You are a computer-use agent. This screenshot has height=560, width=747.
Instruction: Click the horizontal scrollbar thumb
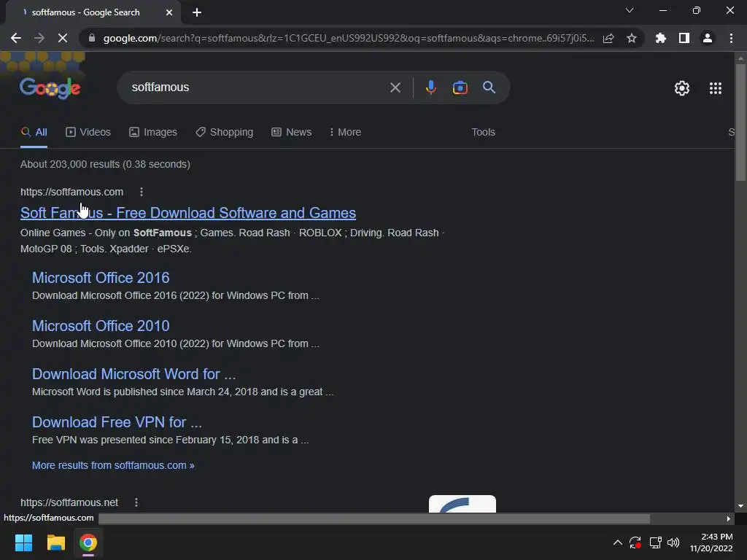(x=374, y=518)
